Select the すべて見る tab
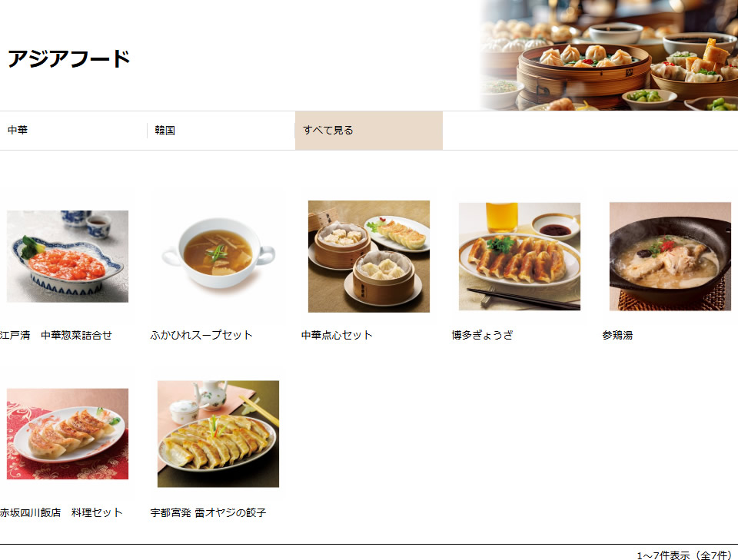Image resolution: width=738 pixels, height=560 pixels. click(x=369, y=131)
